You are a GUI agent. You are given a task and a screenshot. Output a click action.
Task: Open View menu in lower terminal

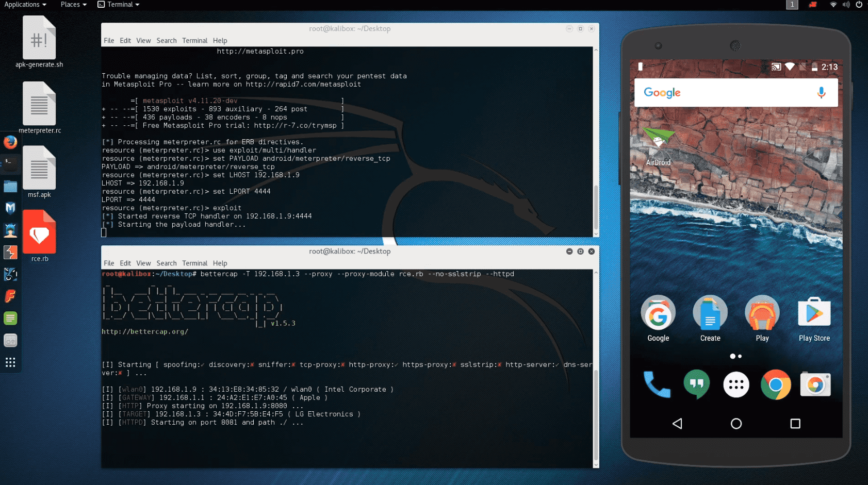[x=143, y=263]
